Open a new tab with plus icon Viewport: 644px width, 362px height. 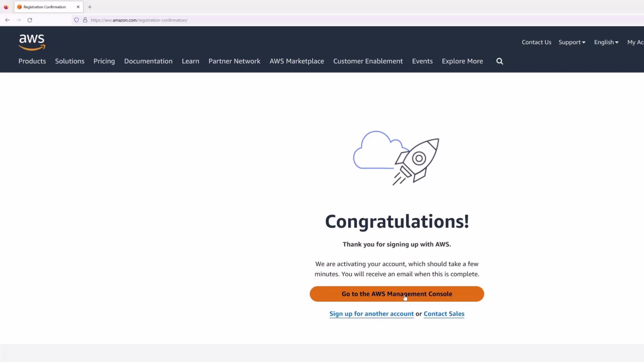coord(90,7)
